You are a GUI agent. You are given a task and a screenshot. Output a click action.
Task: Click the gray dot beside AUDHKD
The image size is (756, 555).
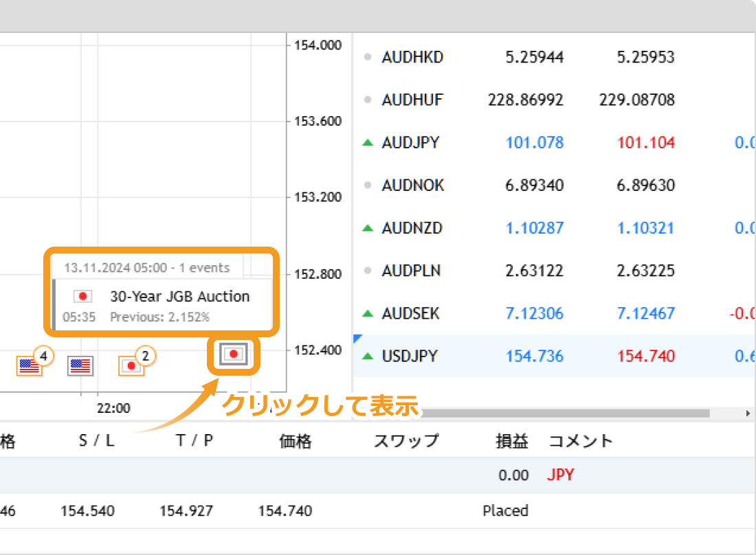(x=368, y=57)
